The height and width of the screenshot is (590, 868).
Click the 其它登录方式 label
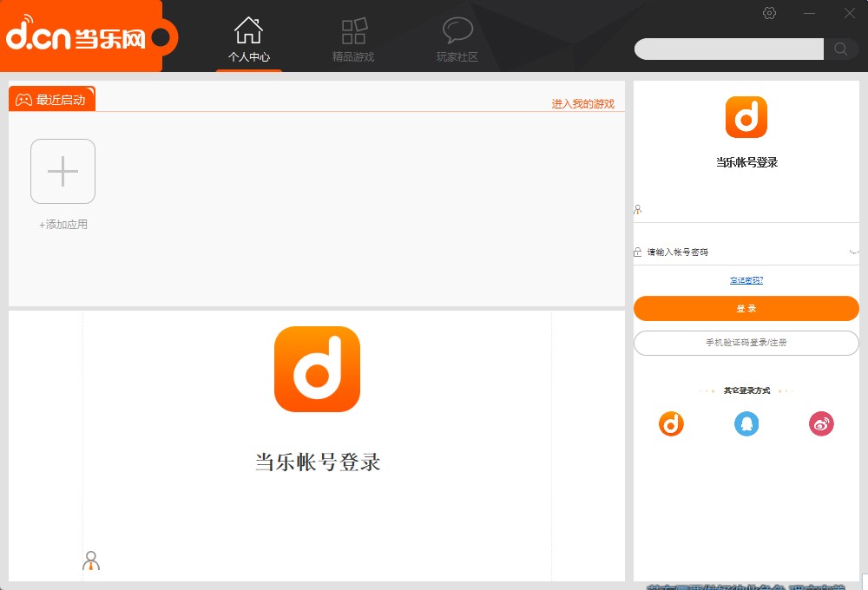746,390
